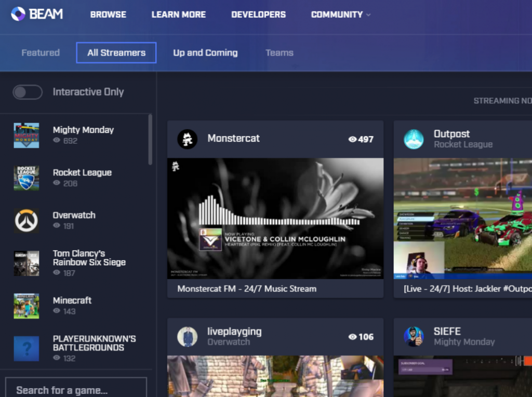Click the Search for a game field
This screenshot has height=397, width=532.
tap(76, 388)
